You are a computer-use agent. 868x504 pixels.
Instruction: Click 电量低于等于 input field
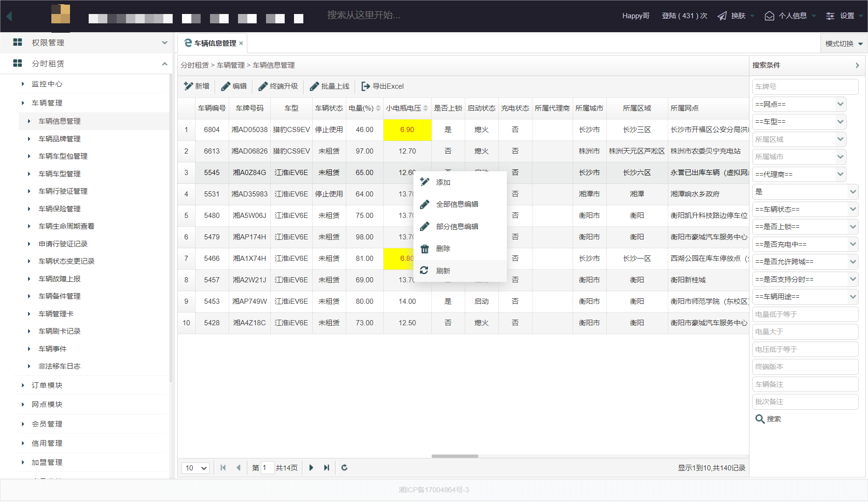805,315
